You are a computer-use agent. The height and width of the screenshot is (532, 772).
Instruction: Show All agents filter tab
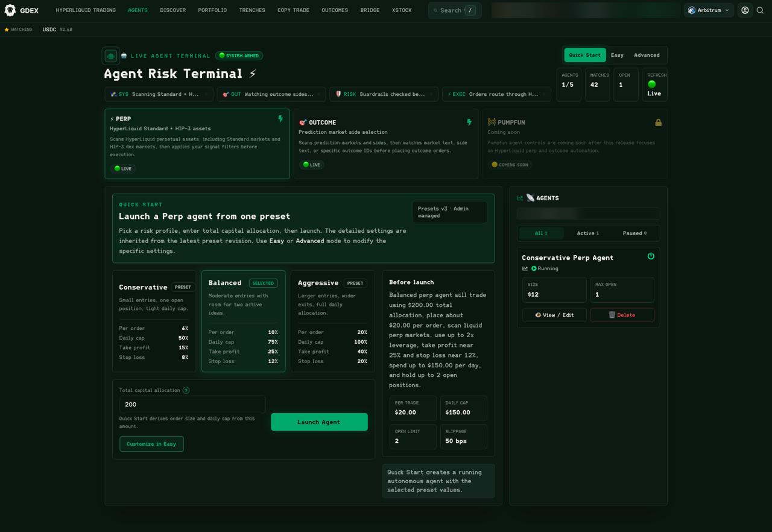541,233
